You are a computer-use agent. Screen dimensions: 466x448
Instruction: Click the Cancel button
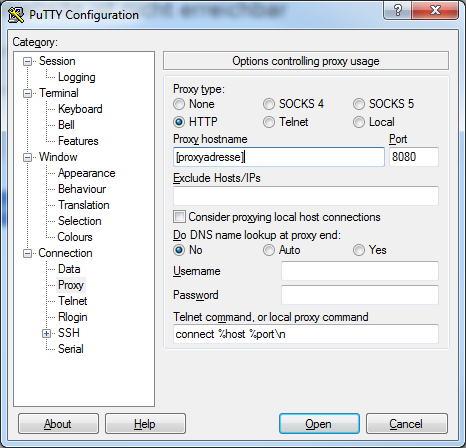coord(407,424)
